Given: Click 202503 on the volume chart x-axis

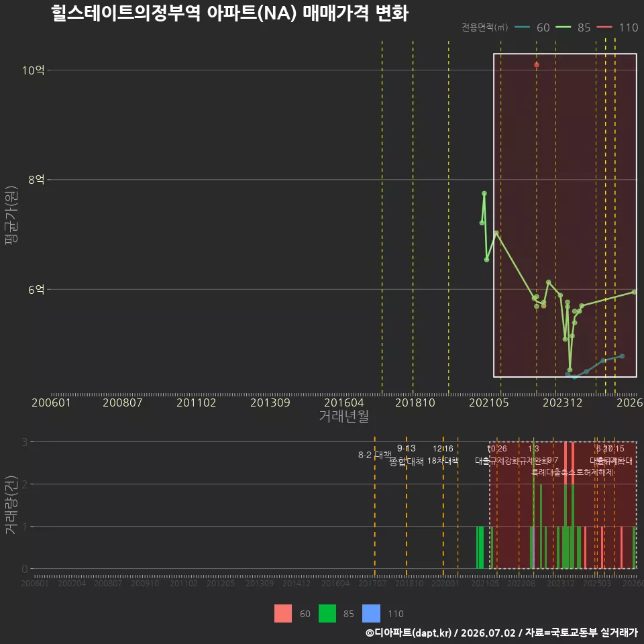Looking at the screenshot, I should [597, 583].
